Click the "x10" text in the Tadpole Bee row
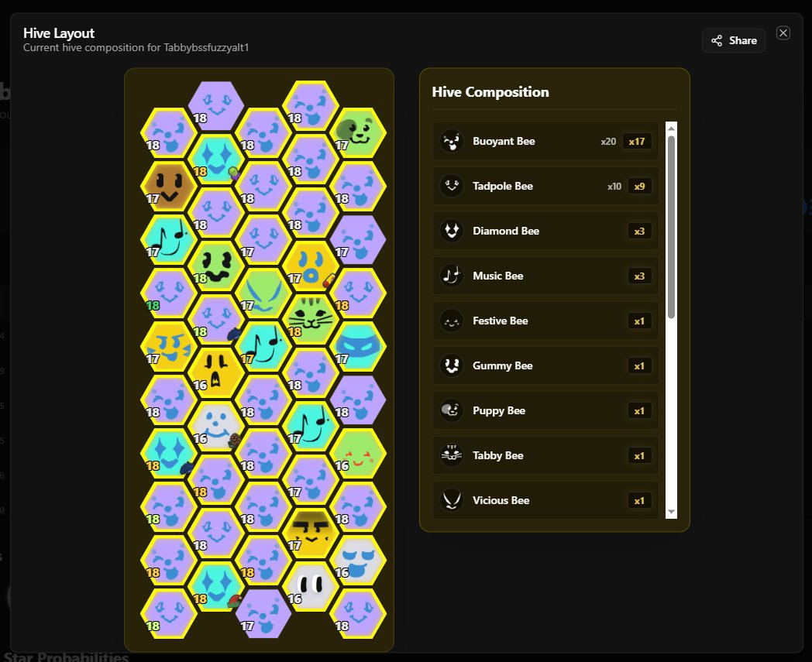 [614, 187]
